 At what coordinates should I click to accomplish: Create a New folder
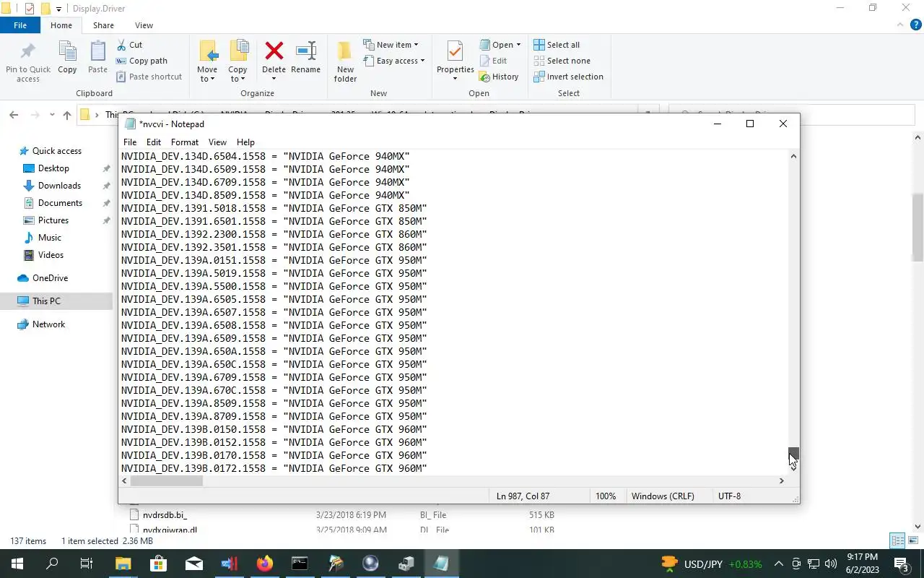(x=345, y=61)
